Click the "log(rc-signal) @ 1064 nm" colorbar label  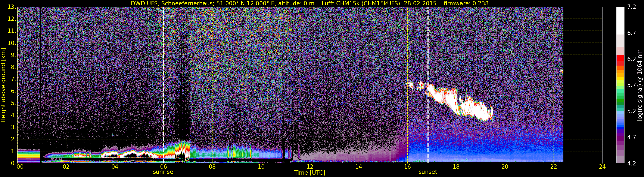click(640, 85)
